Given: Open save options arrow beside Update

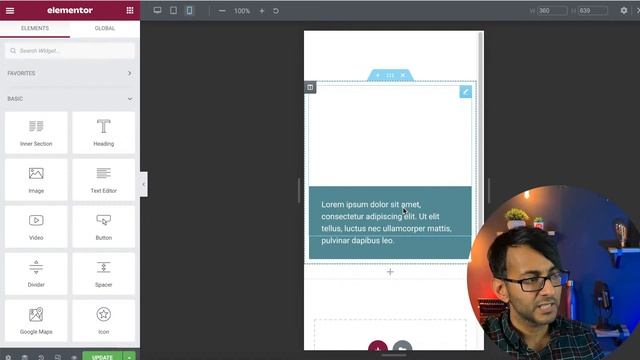Looking at the screenshot, I should point(129,357).
